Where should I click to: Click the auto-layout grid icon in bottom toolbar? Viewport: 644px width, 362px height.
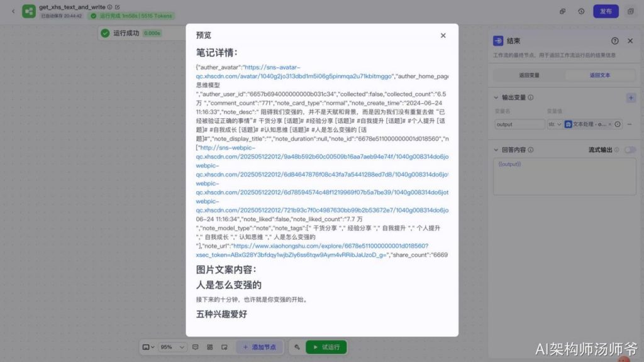pos(210,347)
